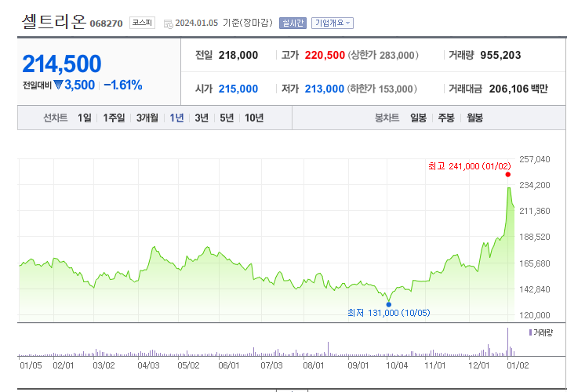Click the 01/02 date label on the x-axis
Viewport: 567px width, 392px height.
[x=518, y=365]
